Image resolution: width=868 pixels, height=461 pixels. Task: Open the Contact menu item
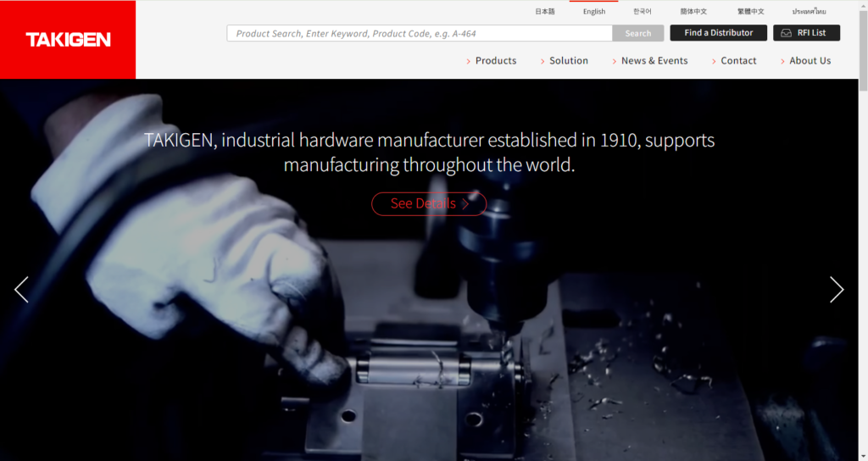coord(738,61)
